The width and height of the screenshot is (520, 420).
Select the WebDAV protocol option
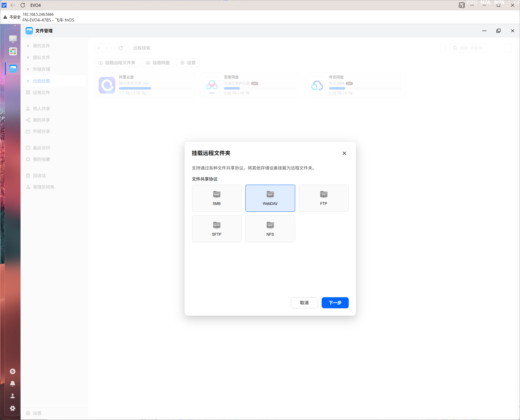tap(270, 198)
